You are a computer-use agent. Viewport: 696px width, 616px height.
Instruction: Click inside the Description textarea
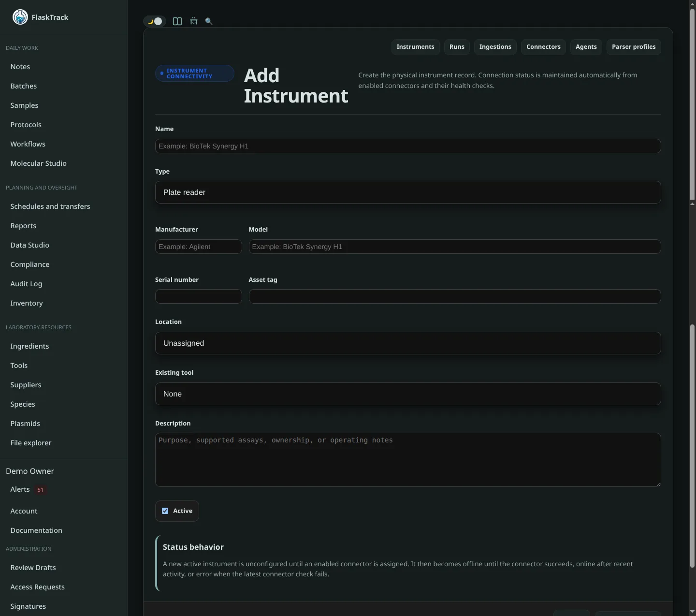[408, 460]
